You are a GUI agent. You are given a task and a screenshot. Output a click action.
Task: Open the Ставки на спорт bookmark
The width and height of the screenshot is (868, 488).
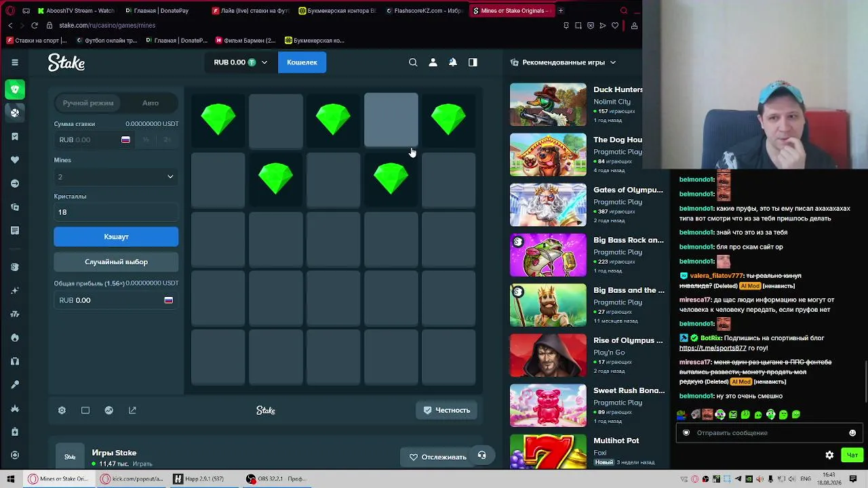pos(37,41)
